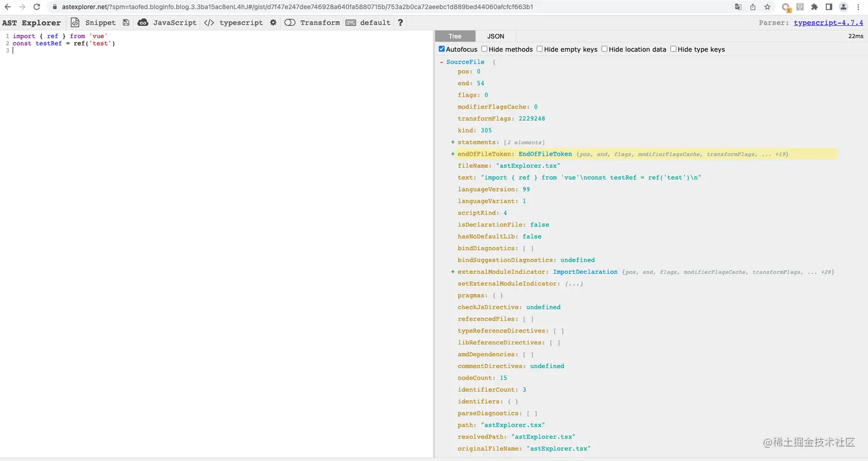Click the address bar URL
Screen dimensions: 868x461
pyautogui.click(x=297, y=7)
